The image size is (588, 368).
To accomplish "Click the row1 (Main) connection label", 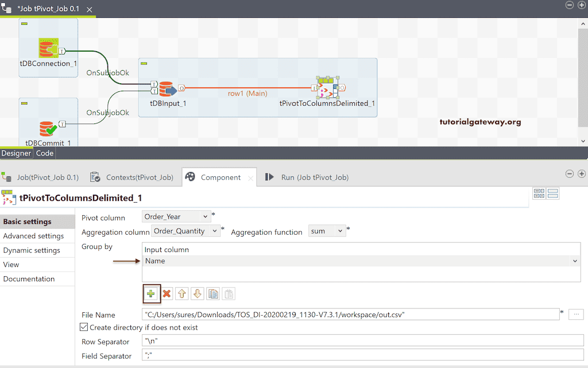I will coord(247,94).
